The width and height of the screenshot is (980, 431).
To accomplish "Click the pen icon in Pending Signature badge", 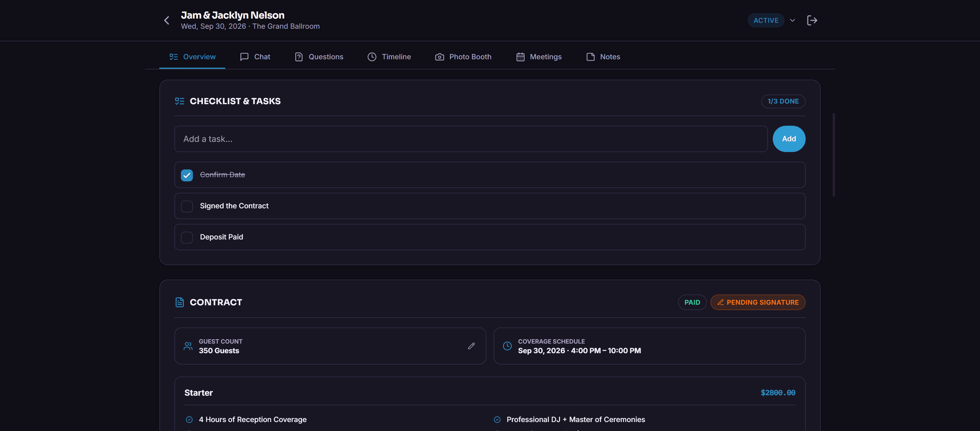I will coord(720,303).
